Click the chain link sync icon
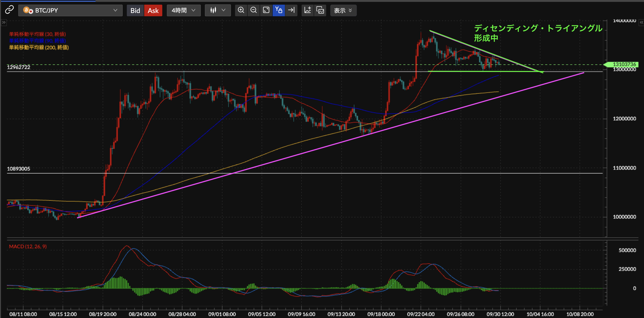Image resolution: width=644 pixels, height=318 pixels. (x=10, y=10)
